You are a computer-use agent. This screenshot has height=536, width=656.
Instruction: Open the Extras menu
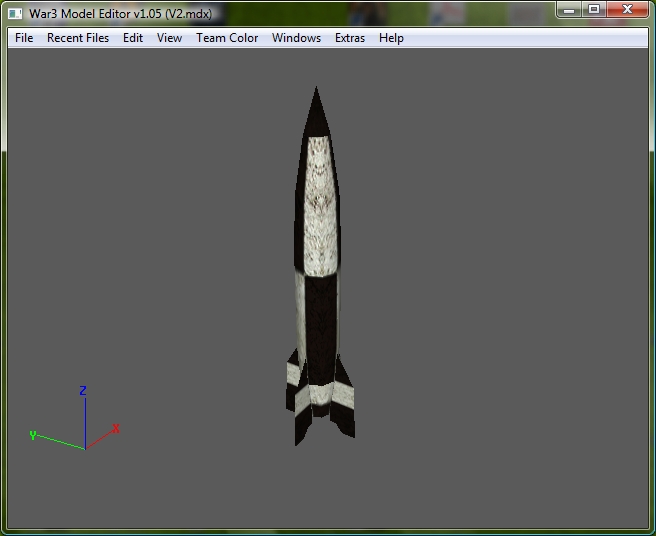click(350, 38)
